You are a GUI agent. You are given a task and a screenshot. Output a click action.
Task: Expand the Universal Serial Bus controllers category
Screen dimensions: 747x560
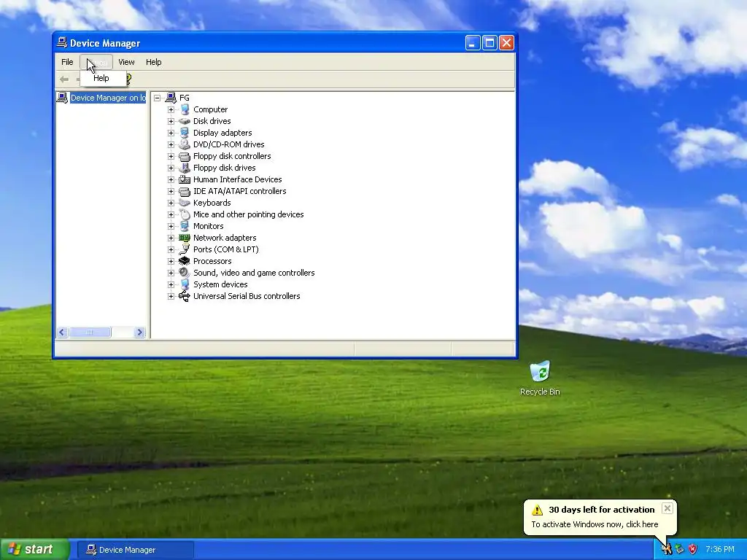click(x=171, y=296)
